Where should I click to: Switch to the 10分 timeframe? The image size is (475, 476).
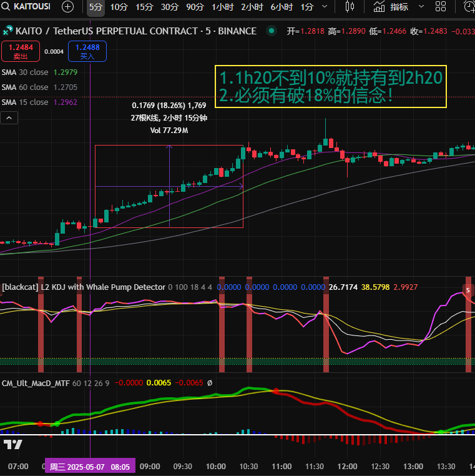[119, 7]
